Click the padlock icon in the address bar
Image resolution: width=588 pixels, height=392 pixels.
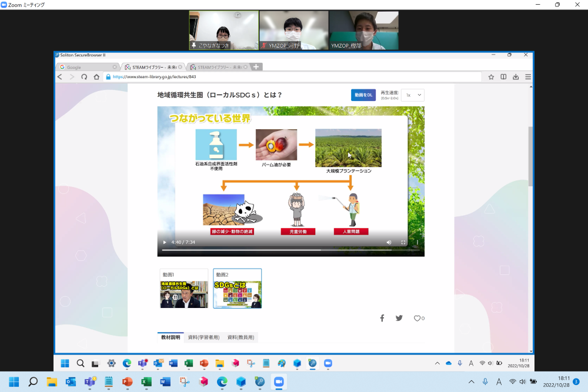[x=108, y=77]
